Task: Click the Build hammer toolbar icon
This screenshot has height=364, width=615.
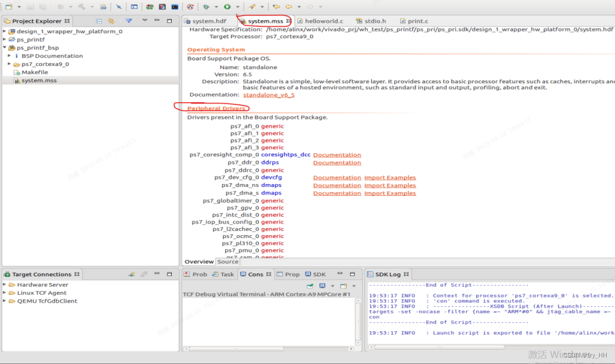Action: (82, 7)
